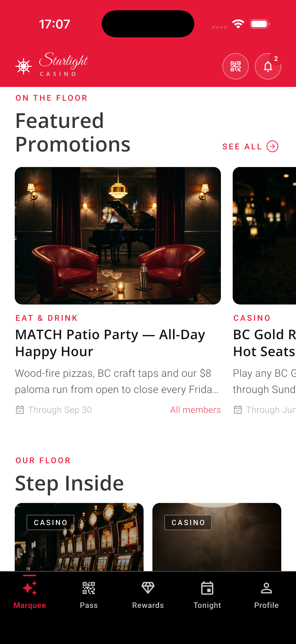This screenshot has height=644, width=296.
Task: Open the QR code scanner in header
Action: (x=235, y=66)
